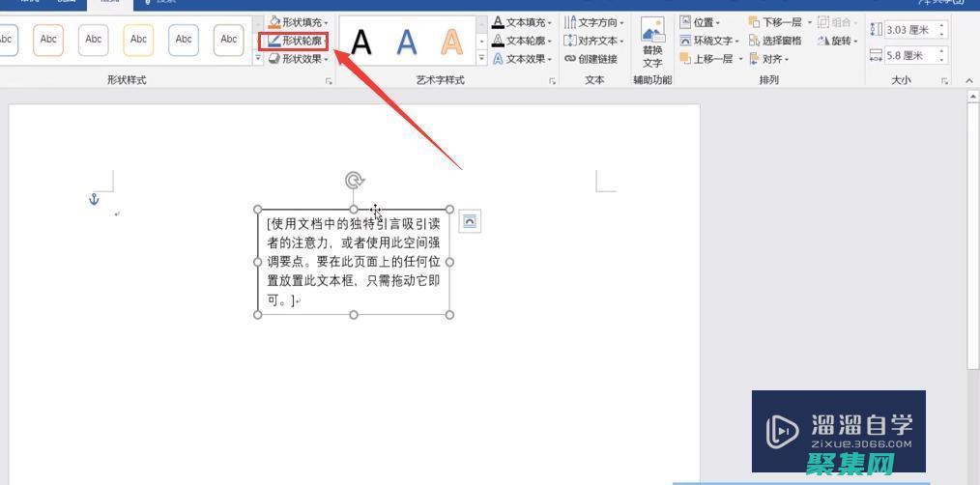The height and width of the screenshot is (485, 980).
Task: Apply the blue A WordArt style
Action: tap(407, 42)
